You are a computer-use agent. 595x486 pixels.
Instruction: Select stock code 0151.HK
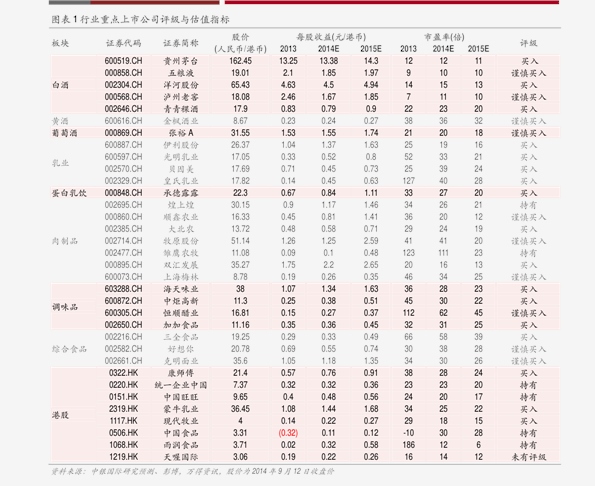(x=123, y=397)
